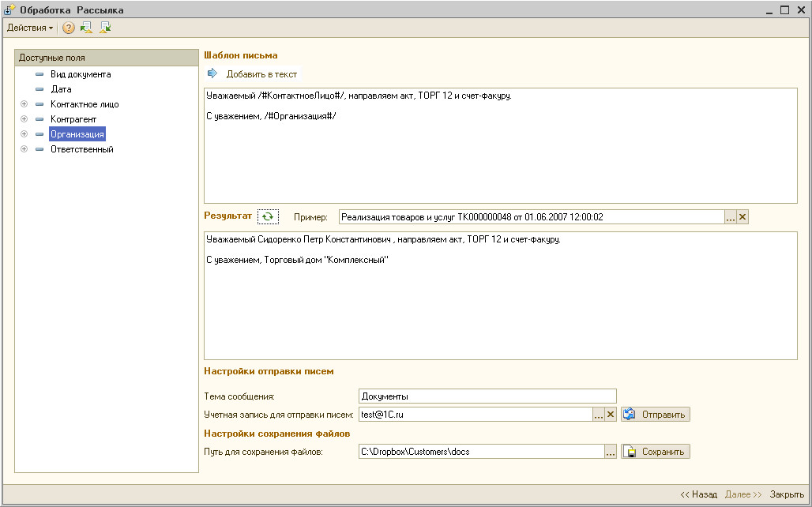Click the Настройки сохранения файлов heading

click(277, 434)
